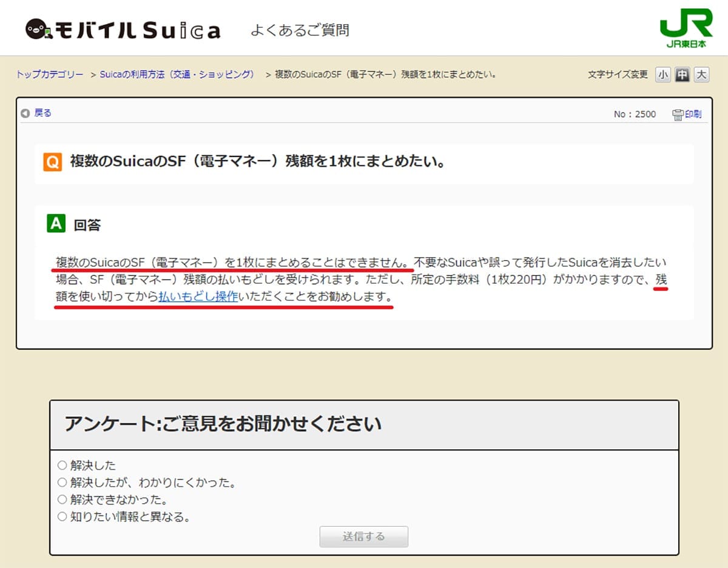Select 解決できなかった。 radio option
The image size is (728, 568).
click(62, 500)
